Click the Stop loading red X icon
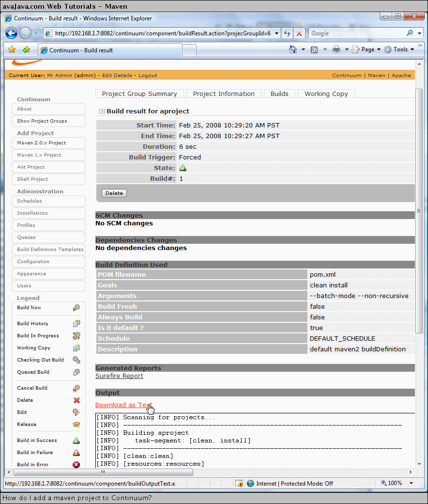428x504 pixels. pyautogui.click(x=299, y=33)
